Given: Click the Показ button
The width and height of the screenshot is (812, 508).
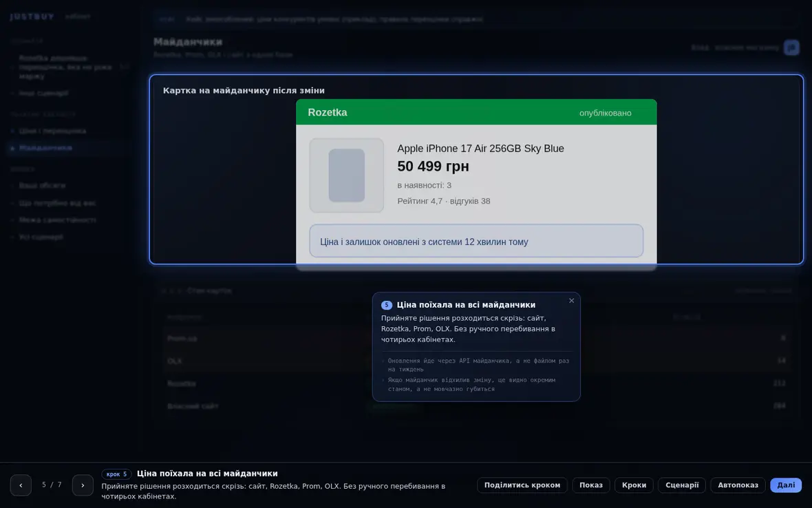Looking at the screenshot, I should click(x=591, y=485).
